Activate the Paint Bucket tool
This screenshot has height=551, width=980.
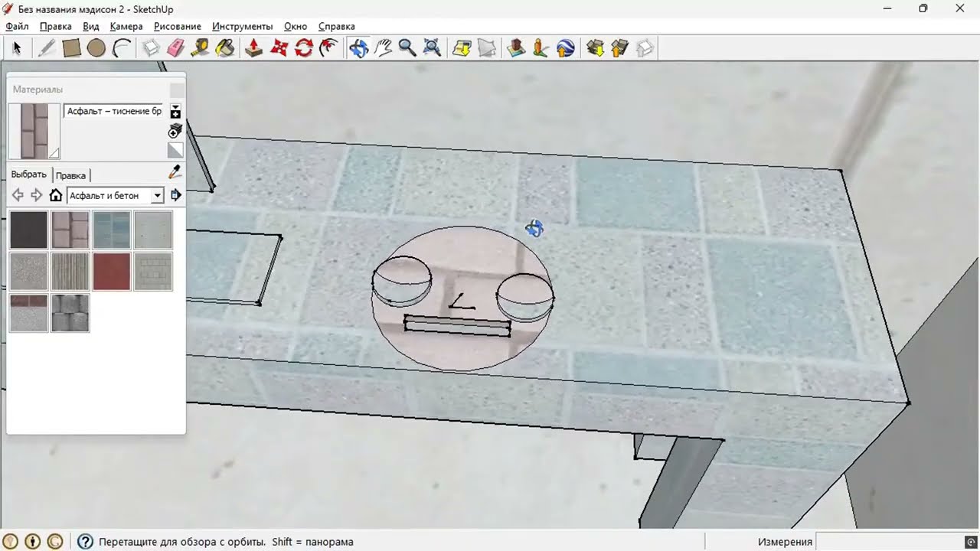point(224,48)
